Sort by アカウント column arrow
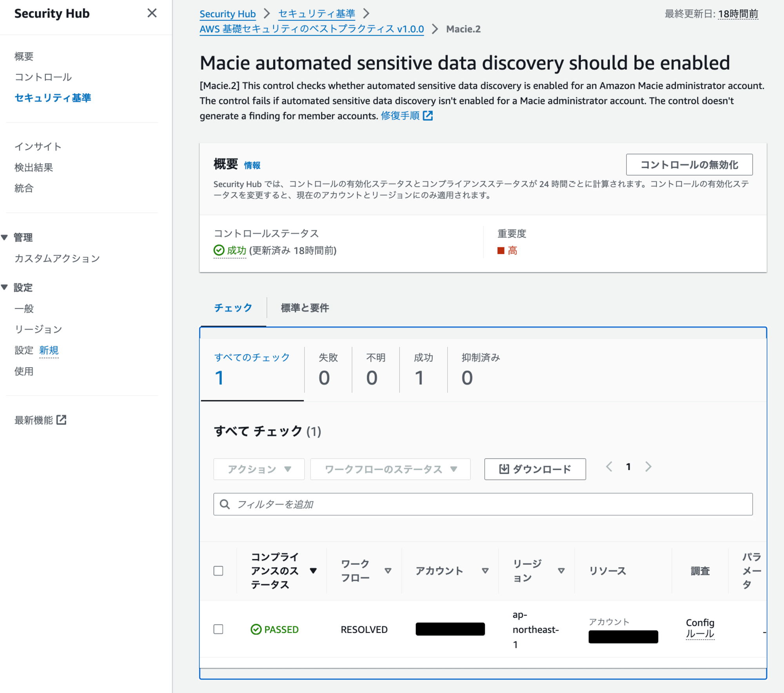This screenshot has height=693, width=784. tap(485, 571)
